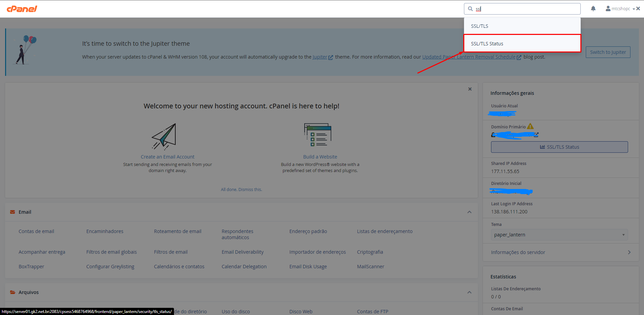Open Listas de endereçamento
The height and width of the screenshot is (315, 644).
[x=385, y=231]
